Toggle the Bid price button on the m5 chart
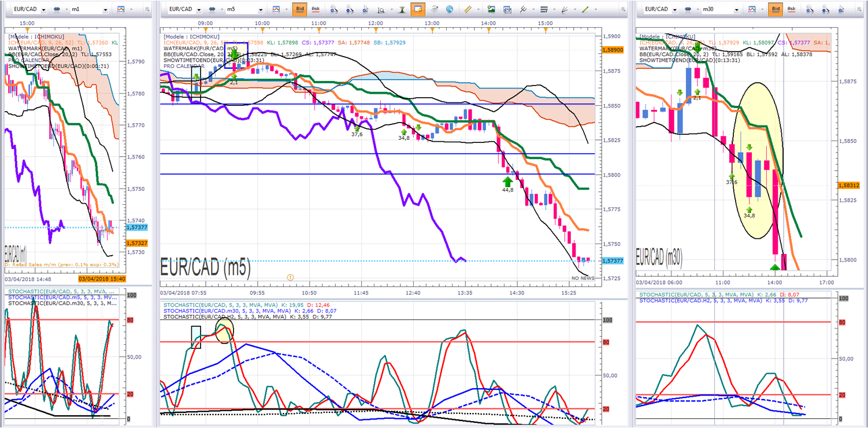 [299, 10]
